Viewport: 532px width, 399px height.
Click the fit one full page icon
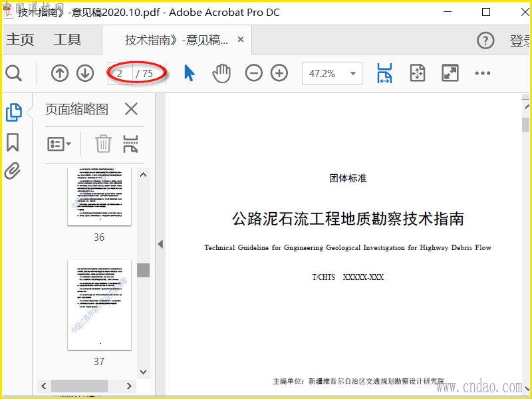click(418, 73)
